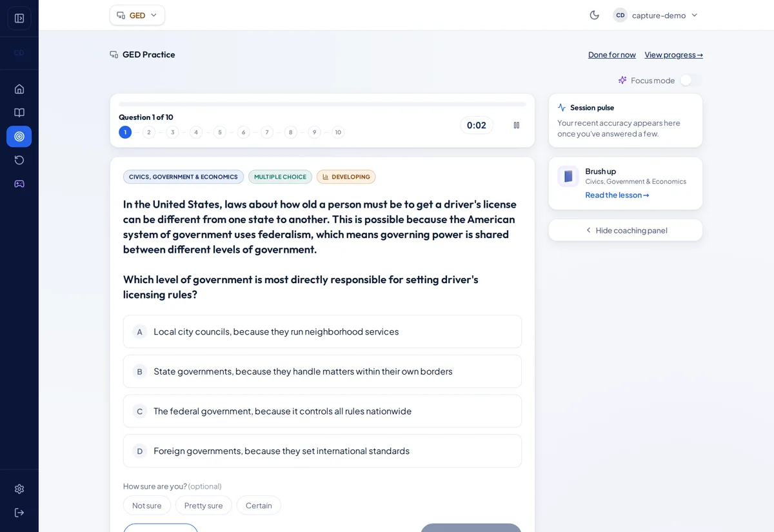Screen dimensions: 774x532
Task: Open the GED course dropdown
Action: pyautogui.click(x=137, y=15)
